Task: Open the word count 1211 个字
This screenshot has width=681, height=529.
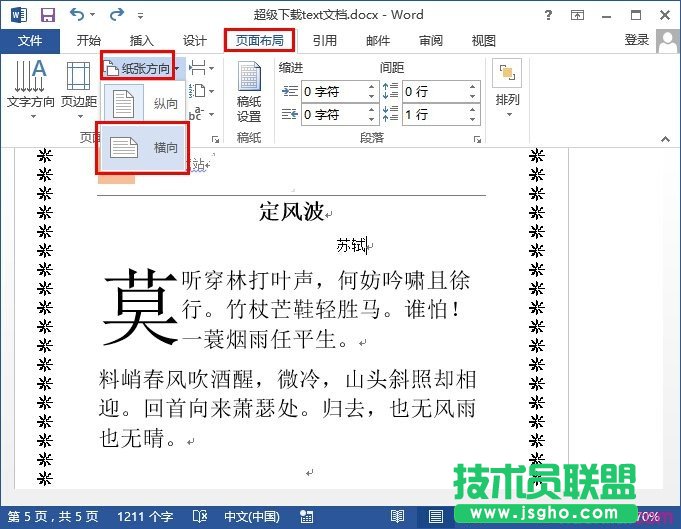Action: click(x=145, y=516)
